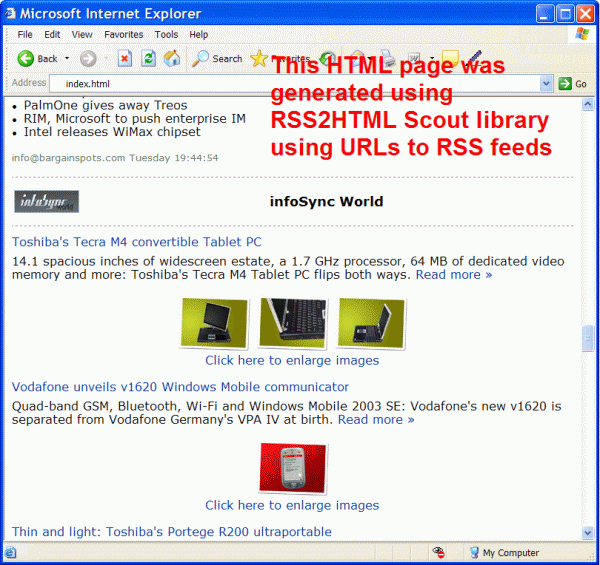Image resolution: width=600 pixels, height=565 pixels.
Task: Click the info@bargainspots.com timestamp line
Action: (x=115, y=158)
